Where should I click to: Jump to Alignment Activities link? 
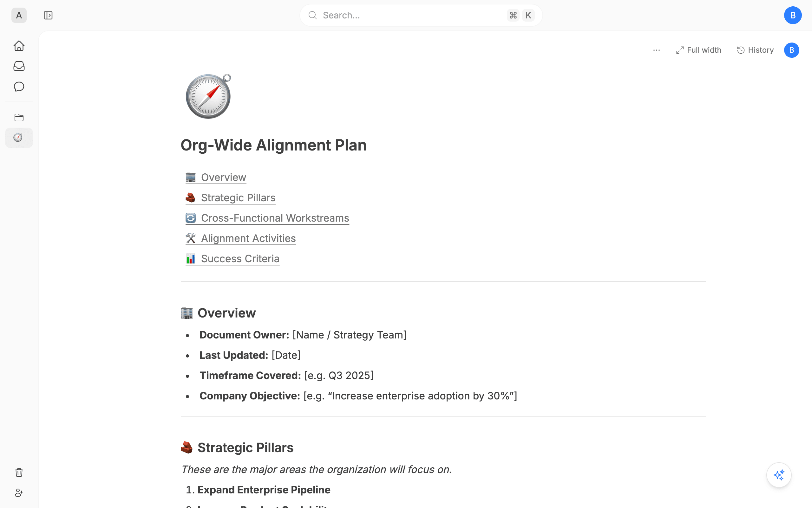(x=240, y=238)
